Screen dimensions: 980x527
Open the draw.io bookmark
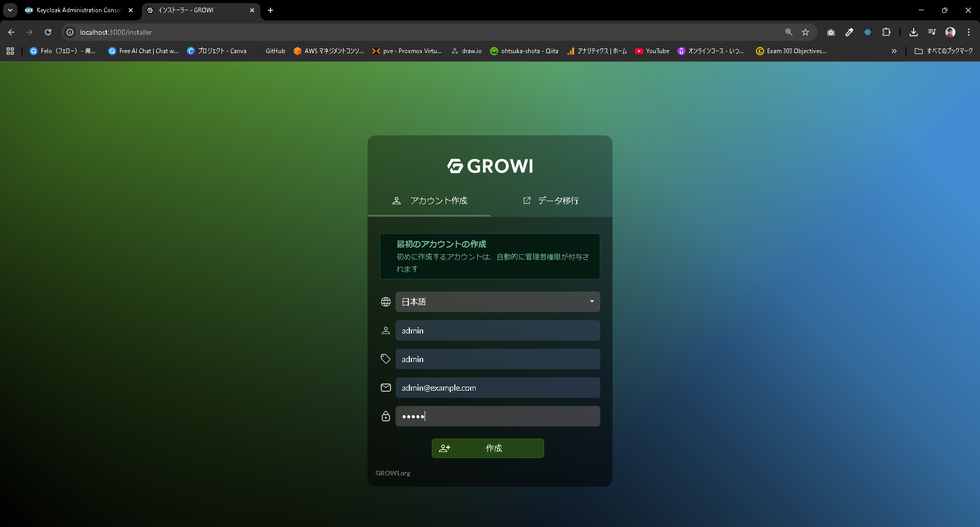[467, 51]
